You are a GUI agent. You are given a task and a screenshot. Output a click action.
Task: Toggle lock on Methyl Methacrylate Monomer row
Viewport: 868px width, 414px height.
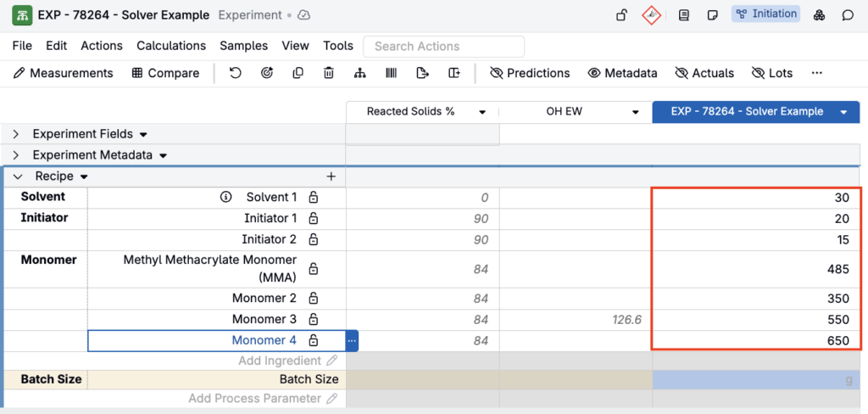tap(313, 269)
